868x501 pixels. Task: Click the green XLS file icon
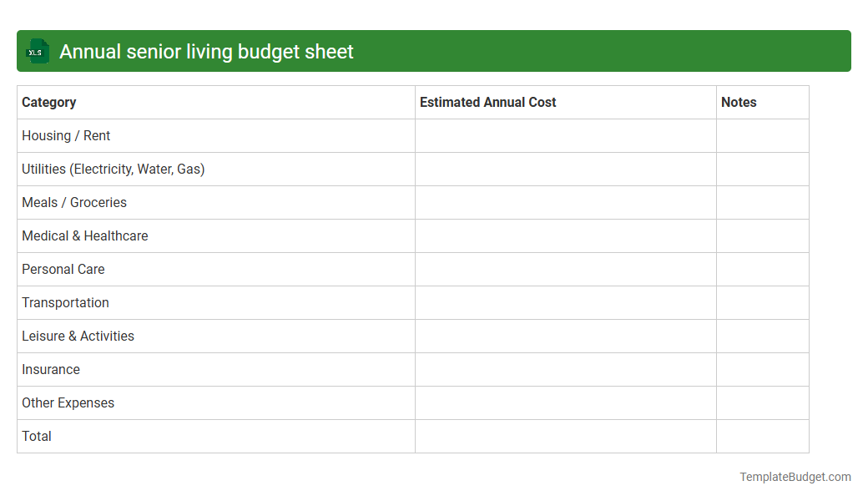[37, 51]
